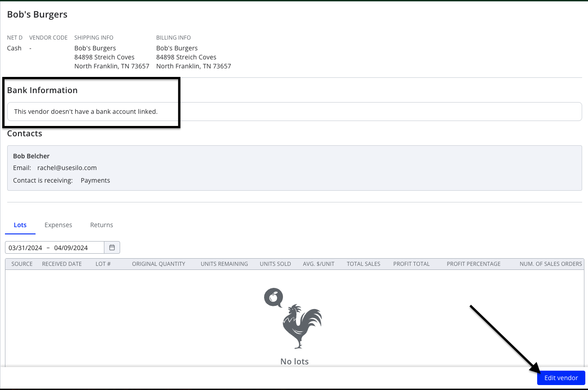Image resolution: width=588 pixels, height=390 pixels.
Task: Select the Lots tab
Action: click(x=20, y=225)
